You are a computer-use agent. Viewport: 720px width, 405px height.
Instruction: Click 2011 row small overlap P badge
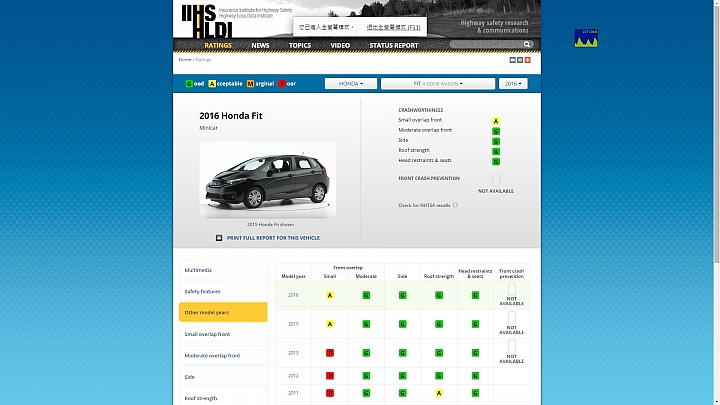pyautogui.click(x=330, y=393)
